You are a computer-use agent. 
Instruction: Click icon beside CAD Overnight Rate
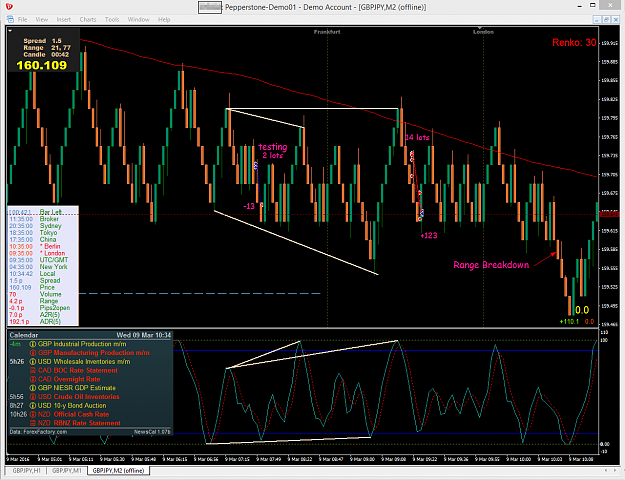[33, 379]
